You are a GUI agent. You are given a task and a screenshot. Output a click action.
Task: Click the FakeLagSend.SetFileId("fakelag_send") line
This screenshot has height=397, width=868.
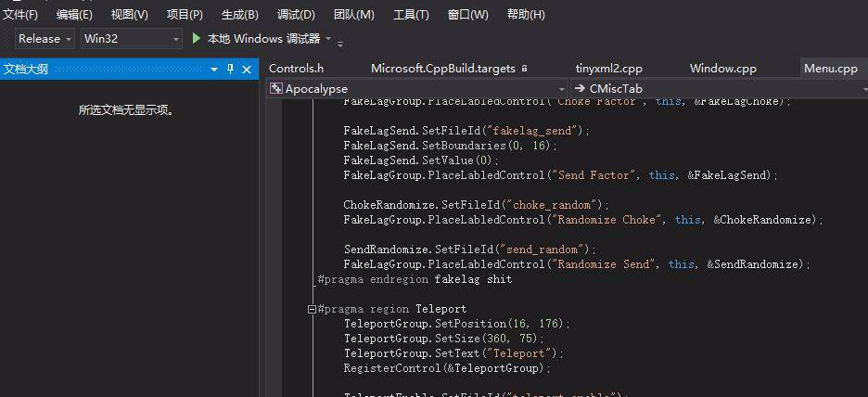(x=467, y=131)
